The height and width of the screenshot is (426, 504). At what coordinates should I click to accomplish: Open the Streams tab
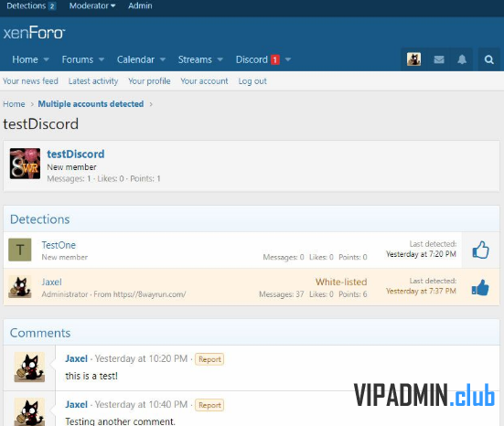195,59
